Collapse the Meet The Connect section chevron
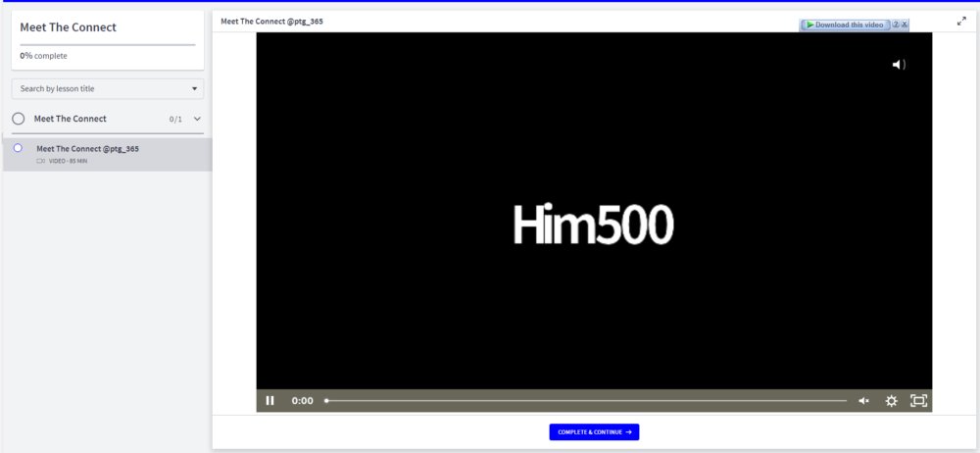 (x=198, y=119)
